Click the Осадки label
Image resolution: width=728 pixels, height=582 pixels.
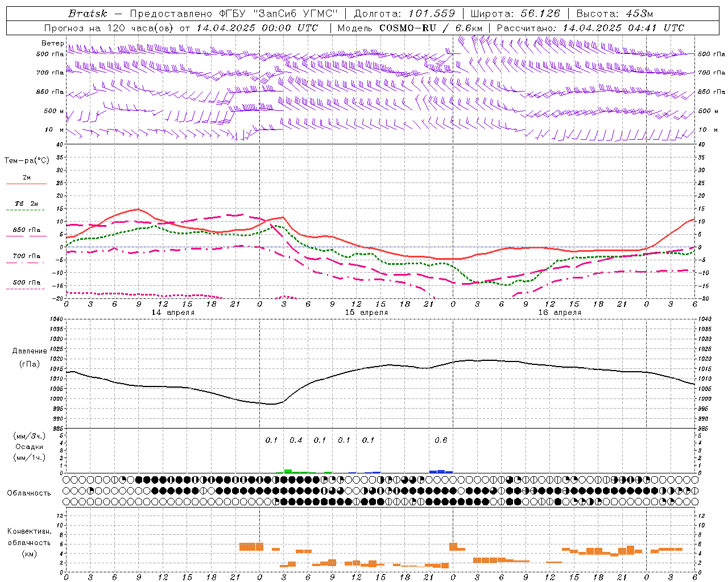[x=30, y=447]
